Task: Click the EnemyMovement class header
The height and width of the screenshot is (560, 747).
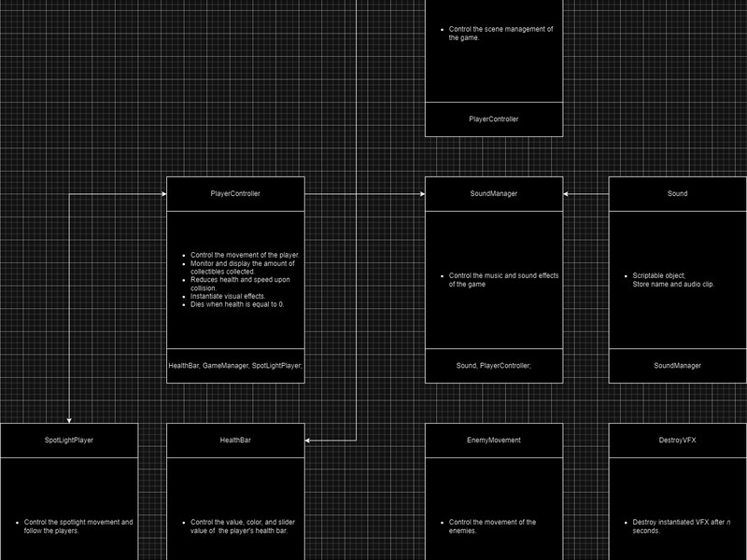Action: [x=494, y=440]
